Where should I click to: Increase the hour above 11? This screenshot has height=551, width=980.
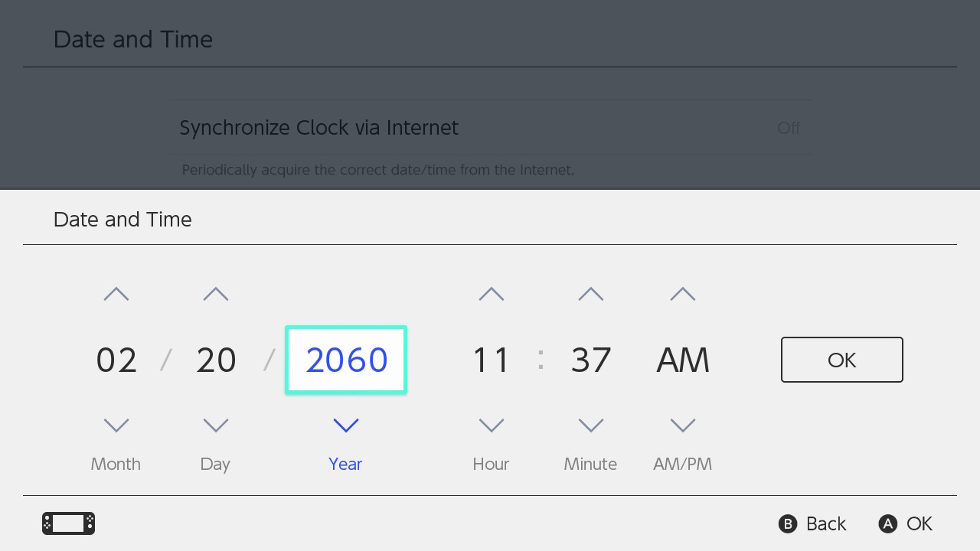491,293
